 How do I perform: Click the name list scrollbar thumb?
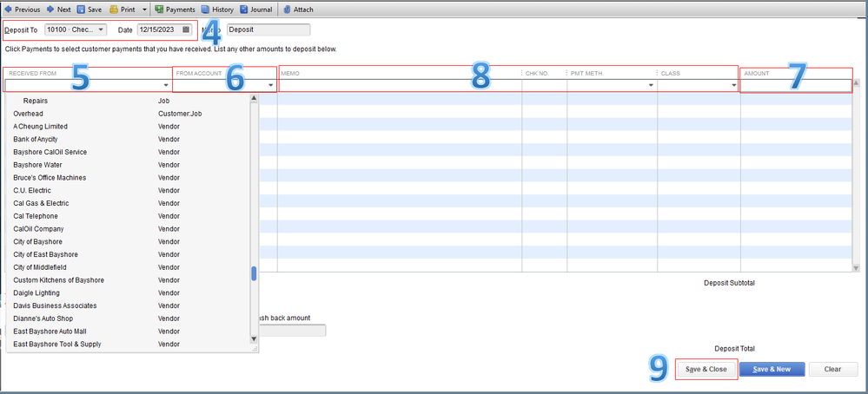254,273
